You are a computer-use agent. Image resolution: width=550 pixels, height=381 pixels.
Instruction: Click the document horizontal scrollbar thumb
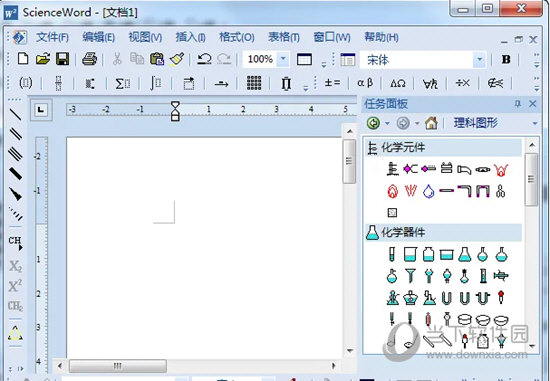click(x=118, y=366)
